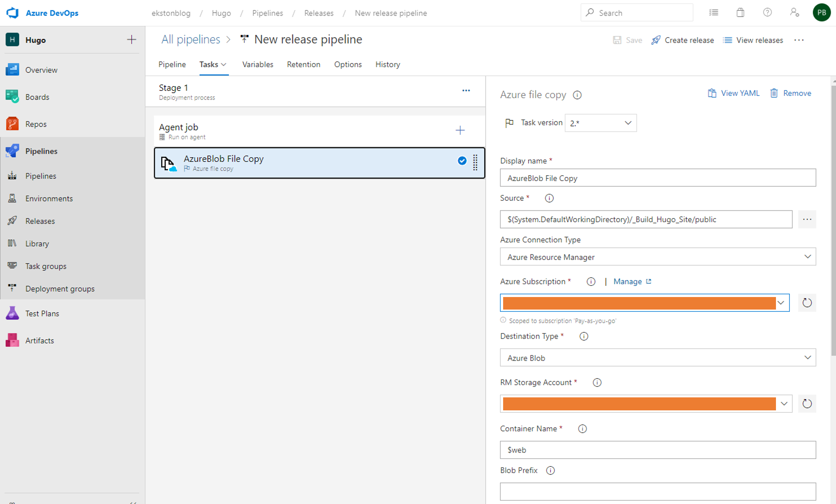Open the Task version dropdown
836x504 pixels.
tap(600, 123)
